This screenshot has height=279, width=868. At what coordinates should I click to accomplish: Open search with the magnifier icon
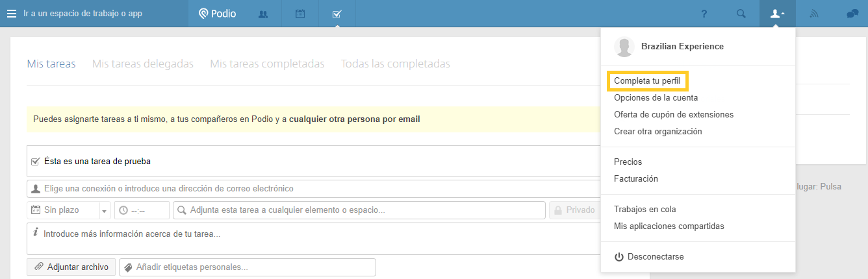pos(741,14)
